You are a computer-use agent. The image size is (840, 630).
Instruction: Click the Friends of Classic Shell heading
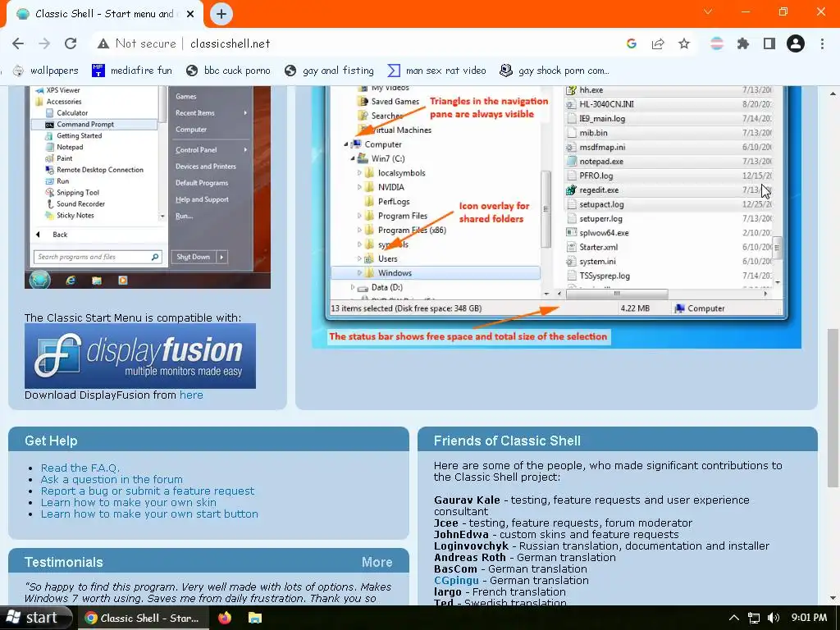tap(507, 441)
